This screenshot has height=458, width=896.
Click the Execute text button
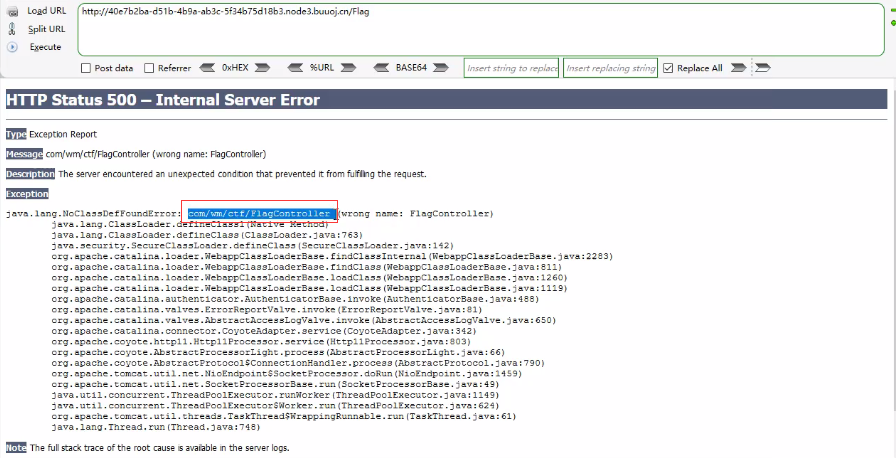click(45, 47)
